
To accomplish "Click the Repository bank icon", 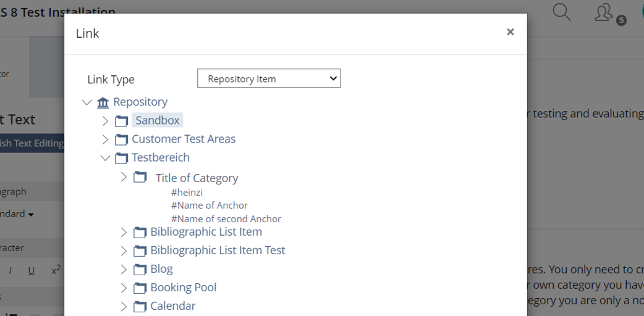I will click(x=103, y=102).
